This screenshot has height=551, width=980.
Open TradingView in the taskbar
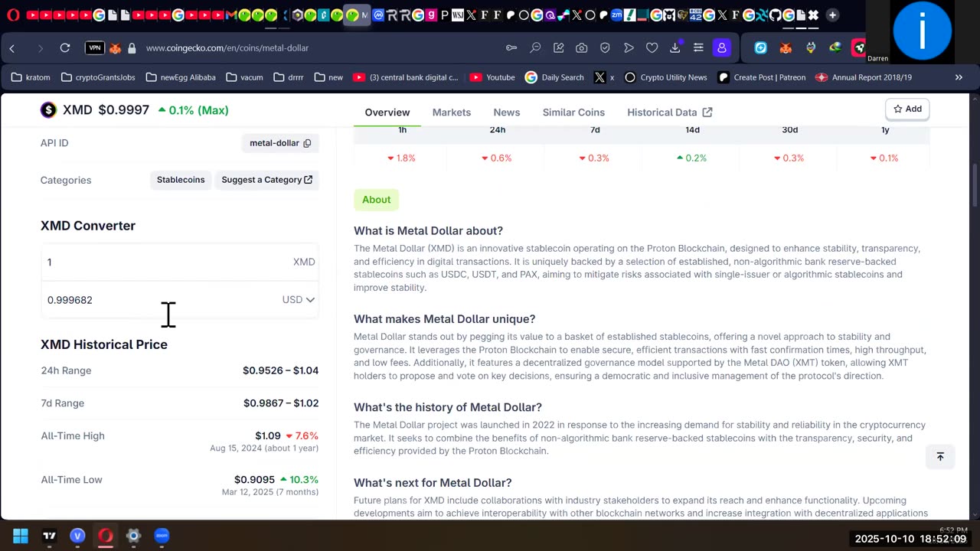(x=49, y=536)
